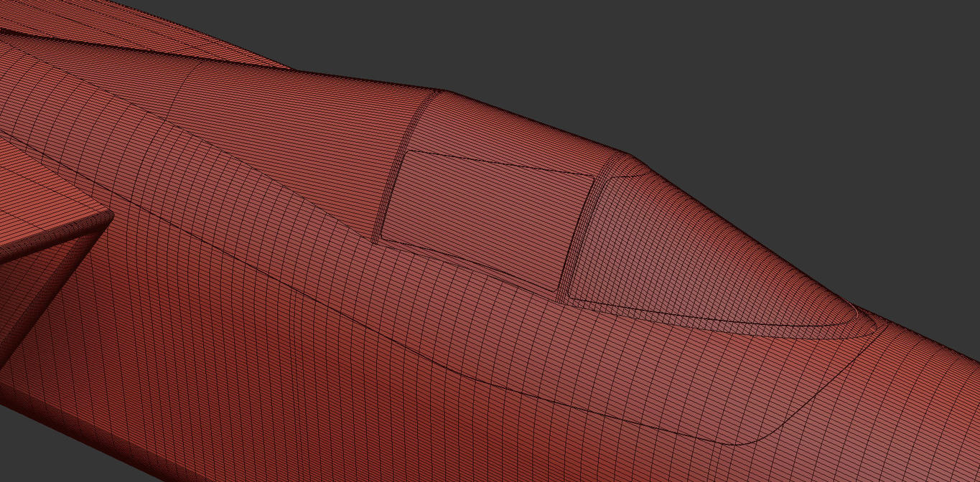Select the pointed wing tip at left
The height and width of the screenshot is (482, 980).
pyautogui.click(x=106, y=215)
